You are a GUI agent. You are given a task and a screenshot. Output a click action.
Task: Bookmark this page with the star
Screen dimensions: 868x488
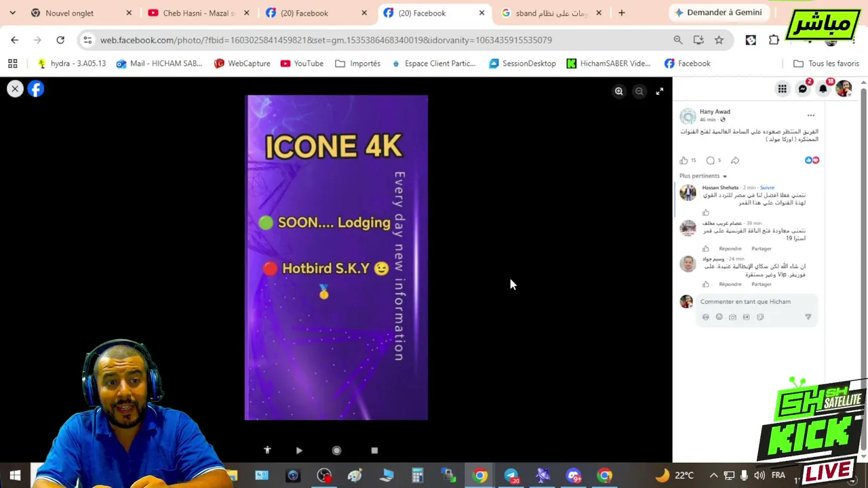[x=719, y=40]
